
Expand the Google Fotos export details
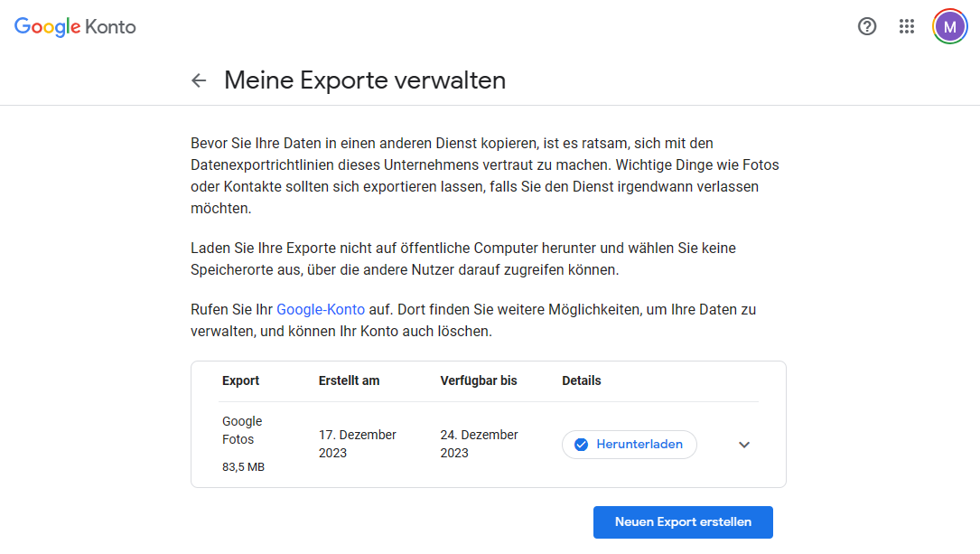pyautogui.click(x=743, y=444)
